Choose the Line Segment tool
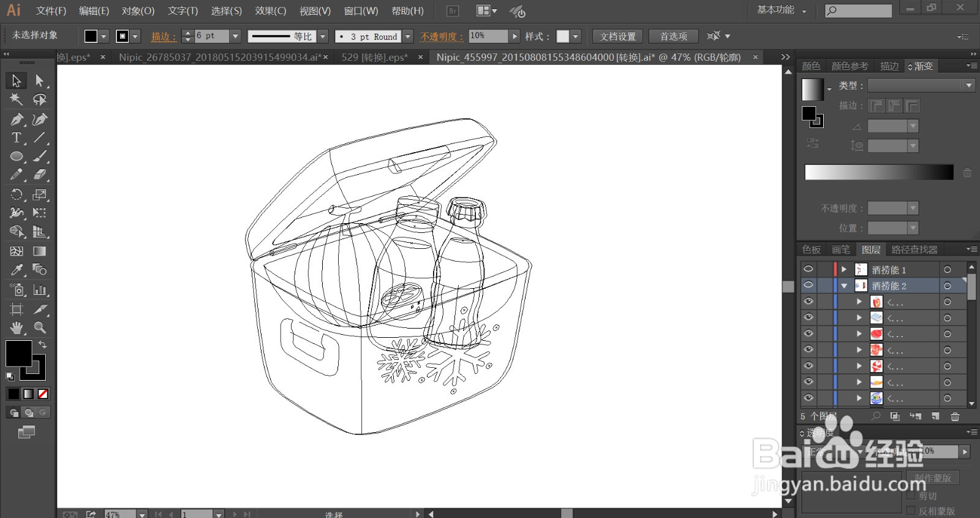The height and width of the screenshot is (518, 980). 40,137
